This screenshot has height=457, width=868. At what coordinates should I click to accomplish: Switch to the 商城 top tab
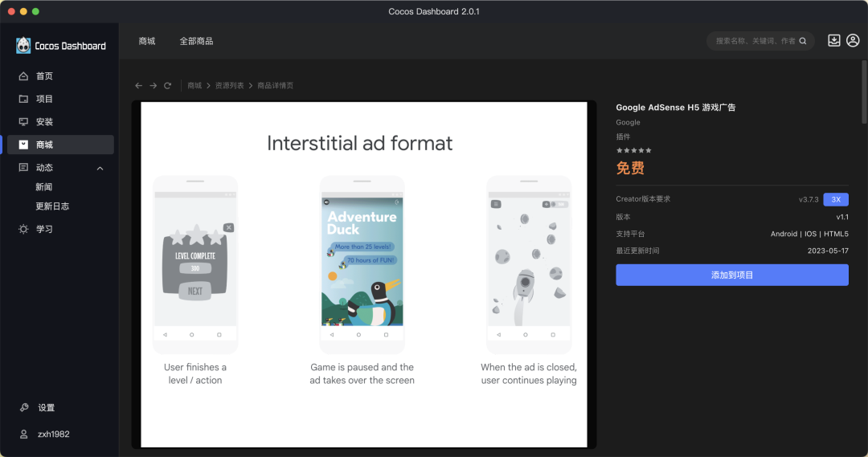[147, 41]
